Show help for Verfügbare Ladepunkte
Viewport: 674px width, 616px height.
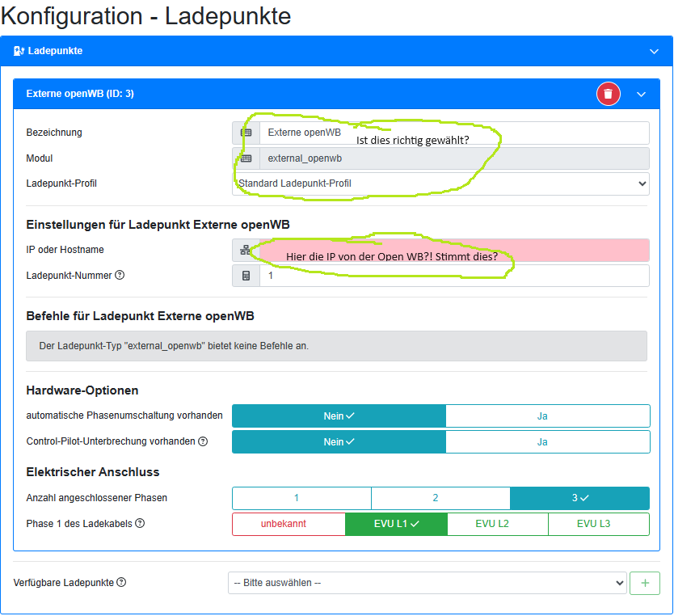122,582
